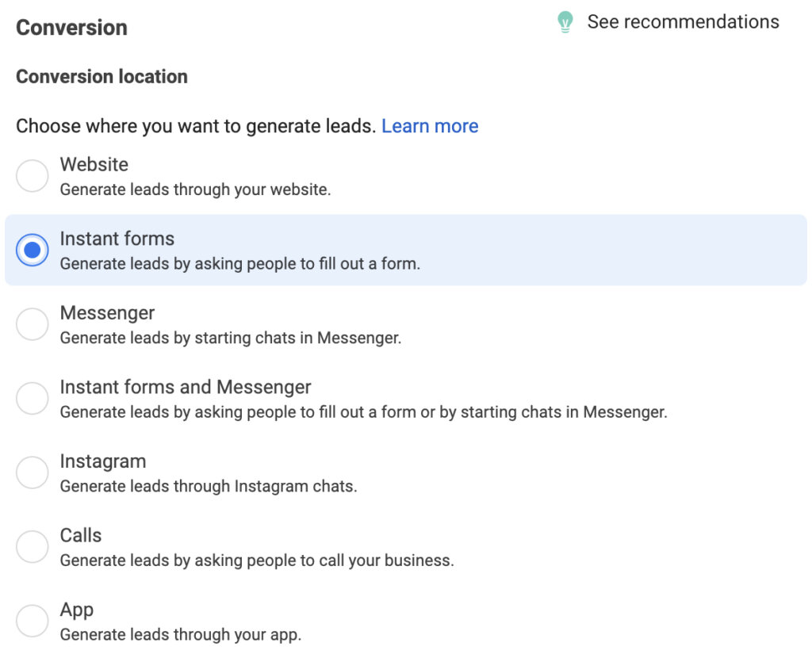Click the lightbulb recommendations icon
Screen dimensions: 812x658
pyautogui.click(x=565, y=22)
